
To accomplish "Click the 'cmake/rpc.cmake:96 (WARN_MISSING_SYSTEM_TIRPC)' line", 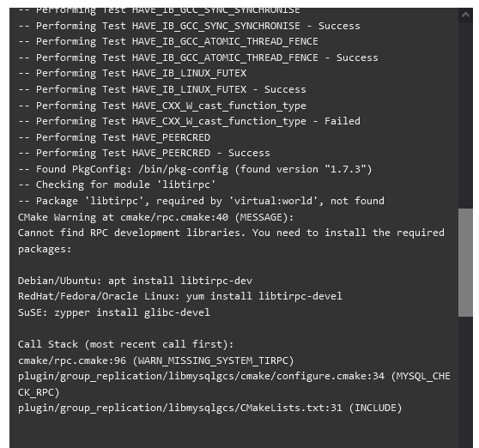I will (x=155, y=360).
